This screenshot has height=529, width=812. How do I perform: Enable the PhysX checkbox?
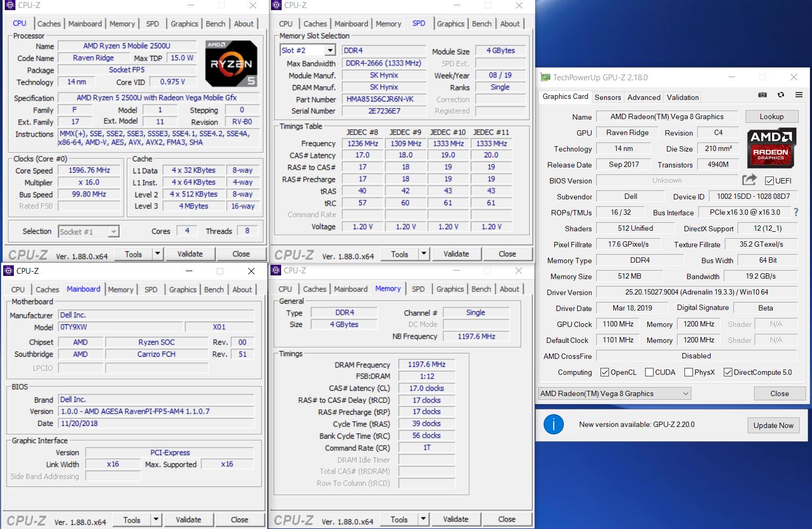[689, 372]
